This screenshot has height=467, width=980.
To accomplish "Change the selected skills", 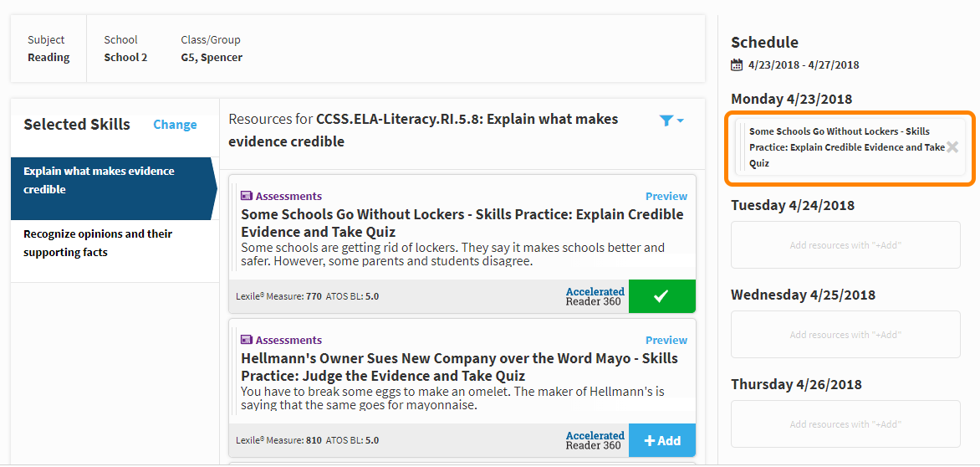I will tap(175, 125).
